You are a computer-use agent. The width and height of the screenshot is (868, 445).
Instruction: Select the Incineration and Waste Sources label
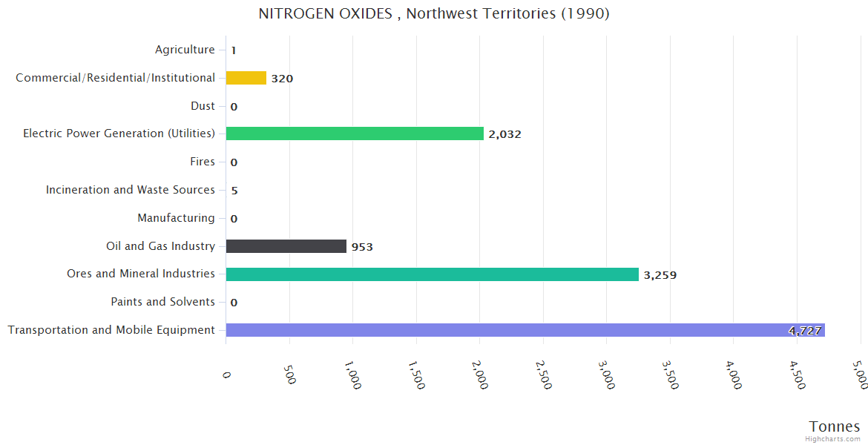[131, 190]
